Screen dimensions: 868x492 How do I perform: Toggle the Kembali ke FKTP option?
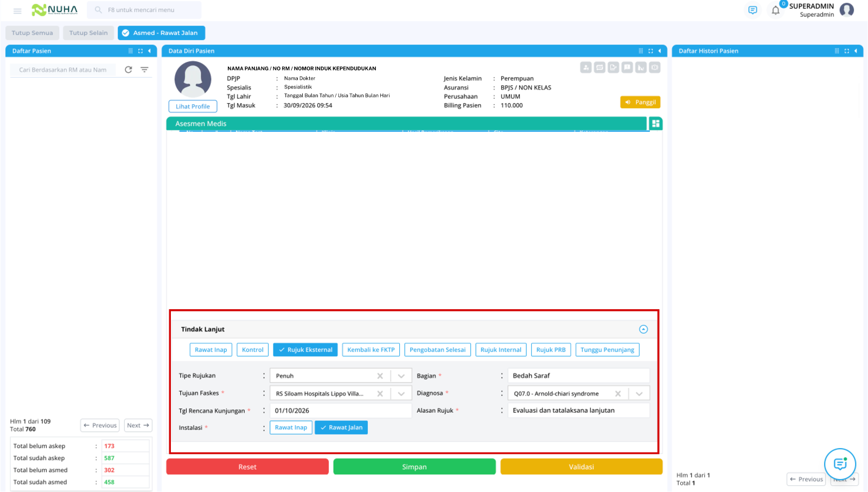pos(371,350)
